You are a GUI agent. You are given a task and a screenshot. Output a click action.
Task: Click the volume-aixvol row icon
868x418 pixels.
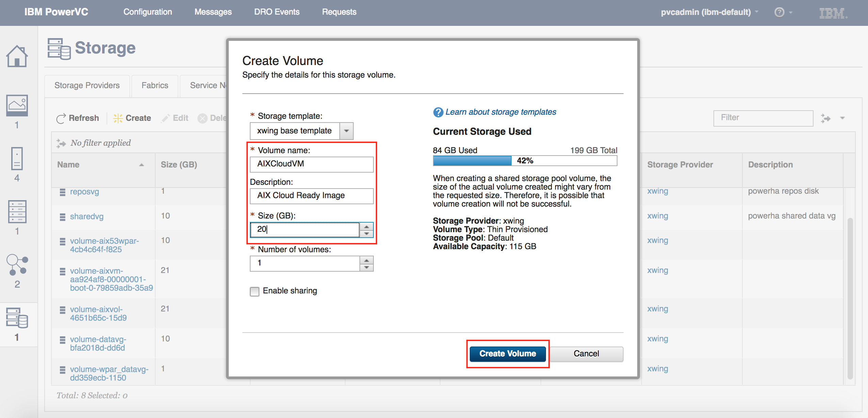tap(63, 310)
